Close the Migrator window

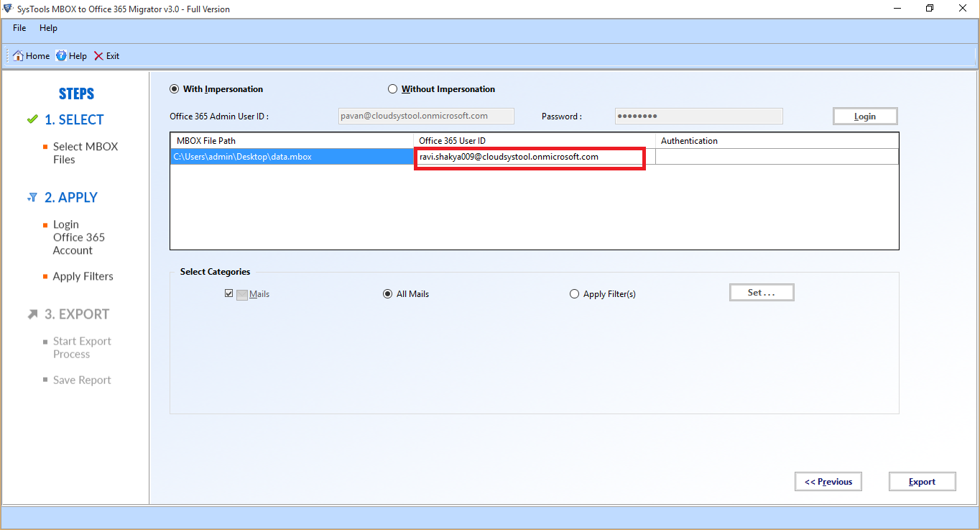(x=963, y=9)
